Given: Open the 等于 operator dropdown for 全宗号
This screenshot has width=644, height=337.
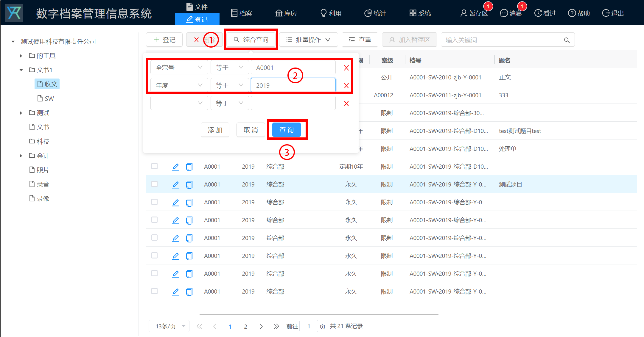Looking at the screenshot, I should 229,68.
